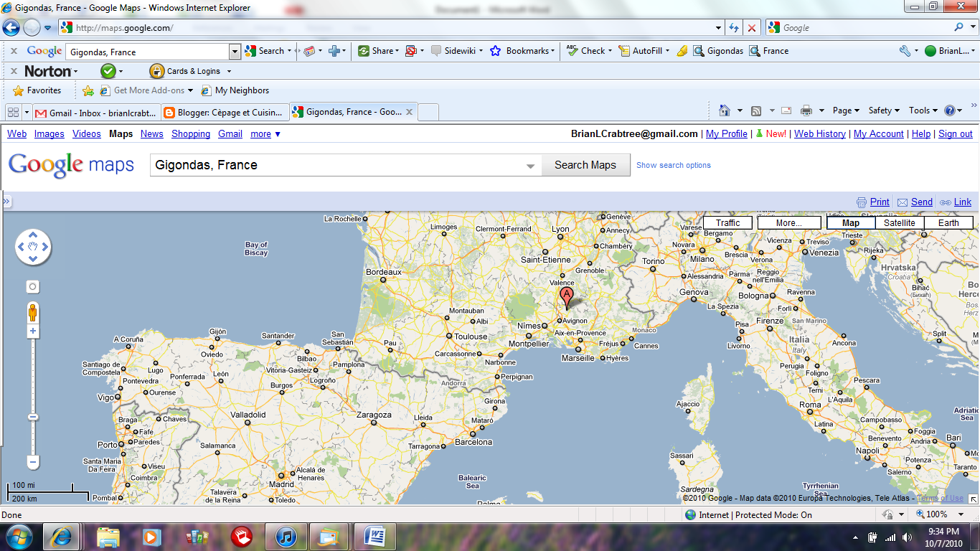Click the Favorites star button
Viewport: 980px width, 551px height.
(x=37, y=90)
